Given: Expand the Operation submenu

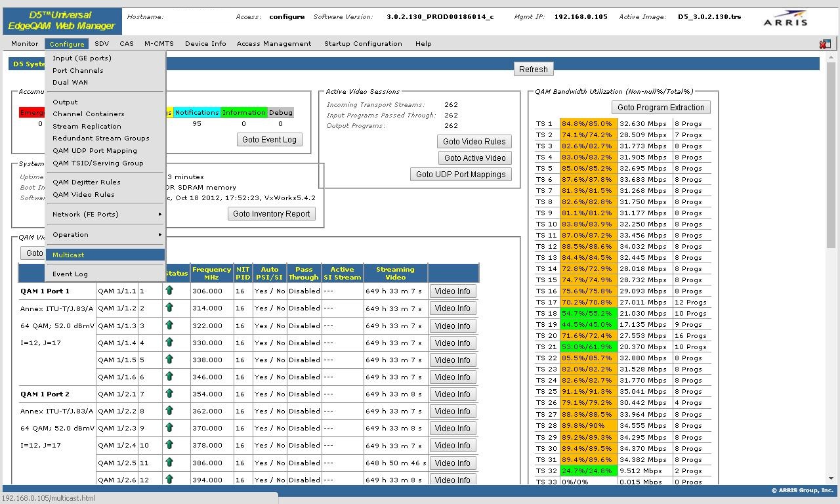Looking at the screenshot, I should [x=105, y=234].
